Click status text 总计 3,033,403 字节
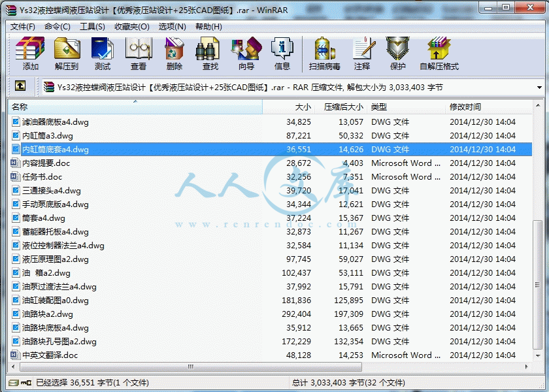Screen dimensions: 549x392 pyautogui.click(x=348, y=383)
